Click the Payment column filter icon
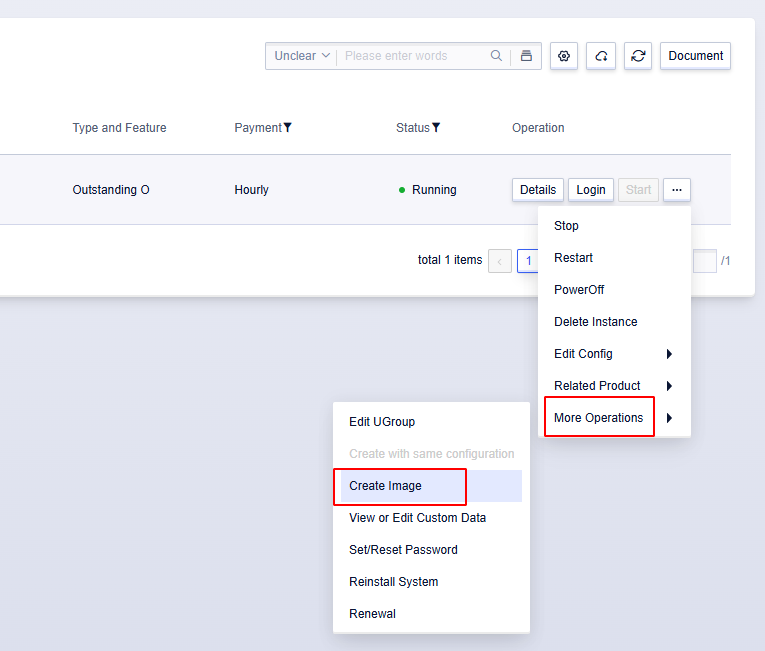This screenshot has height=651, width=765. click(288, 127)
